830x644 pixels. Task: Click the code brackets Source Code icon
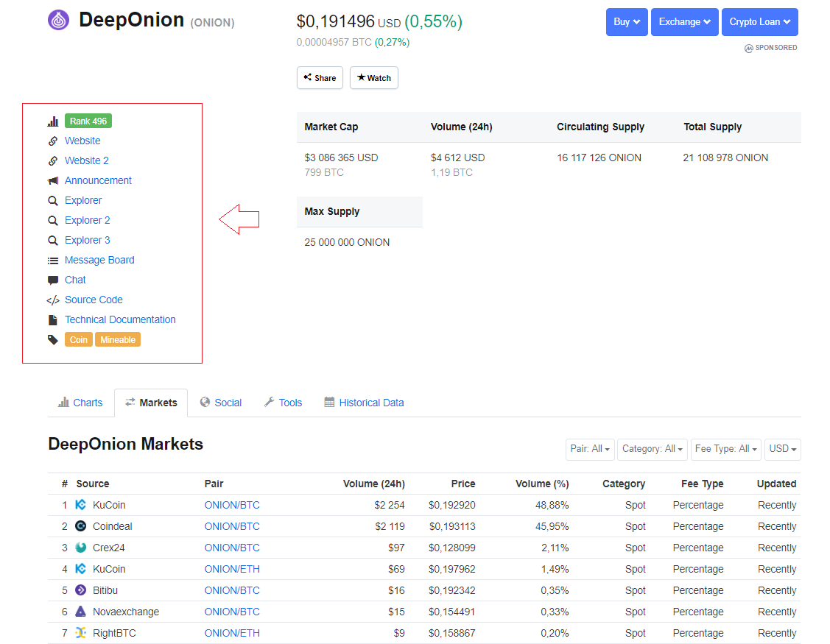pyautogui.click(x=53, y=300)
